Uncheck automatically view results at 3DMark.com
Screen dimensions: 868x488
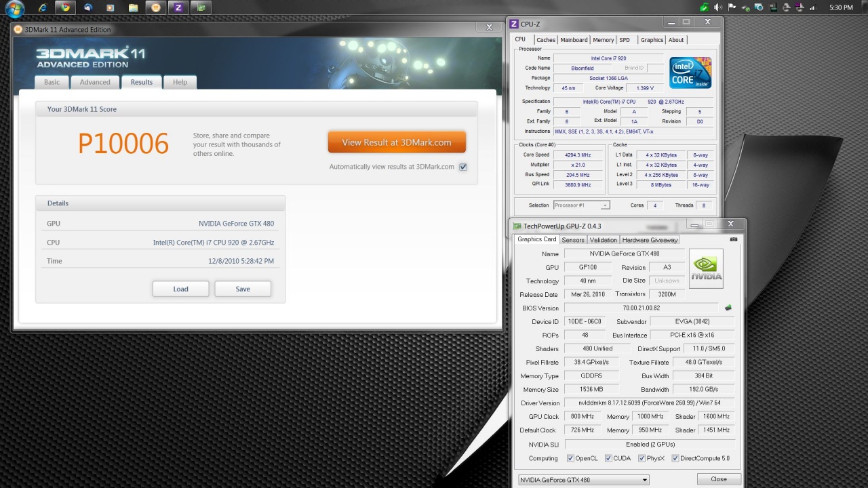[463, 167]
